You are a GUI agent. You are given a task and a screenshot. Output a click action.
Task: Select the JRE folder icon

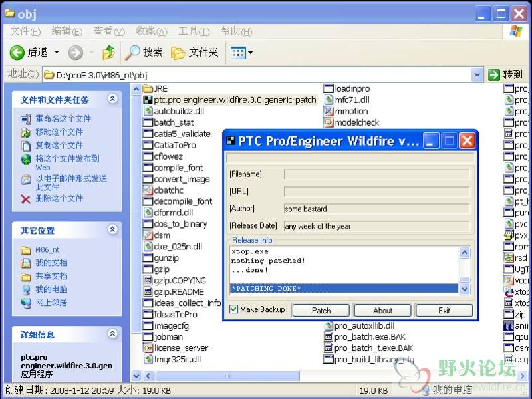pyautogui.click(x=148, y=89)
